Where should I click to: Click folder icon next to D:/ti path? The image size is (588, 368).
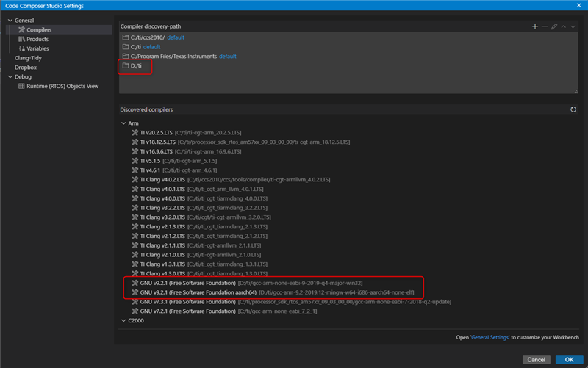pos(126,65)
